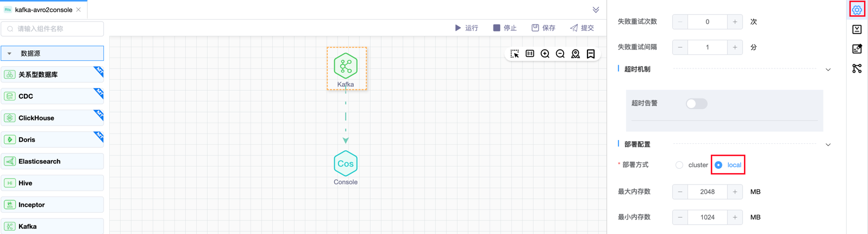Click the 运行 run button
The image size is (868, 234).
coord(466,28)
